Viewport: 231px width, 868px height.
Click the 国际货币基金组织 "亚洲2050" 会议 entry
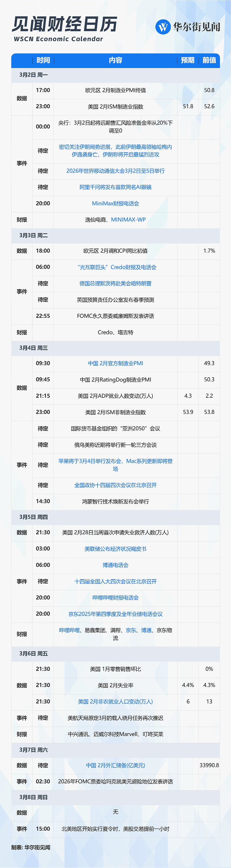[x=115, y=429]
